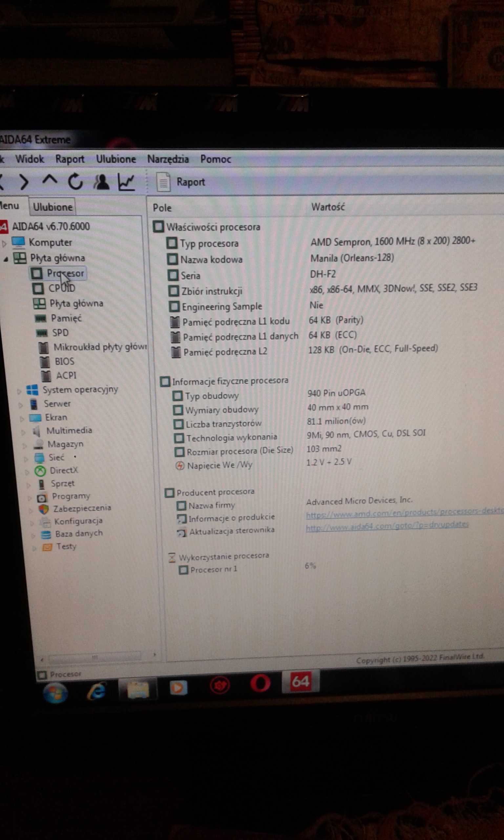Image resolution: width=504 pixels, height=840 pixels.
Task: Select the Sprzęt tree item
Action: point(56,484)
